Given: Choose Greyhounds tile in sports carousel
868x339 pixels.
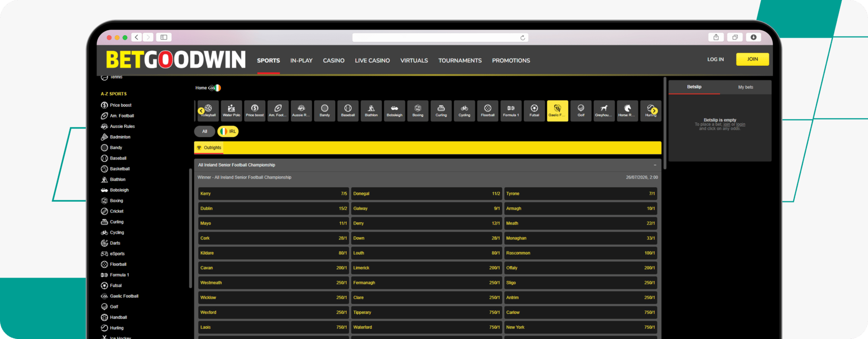Looking at the screenshot, I should click(604, 111).
